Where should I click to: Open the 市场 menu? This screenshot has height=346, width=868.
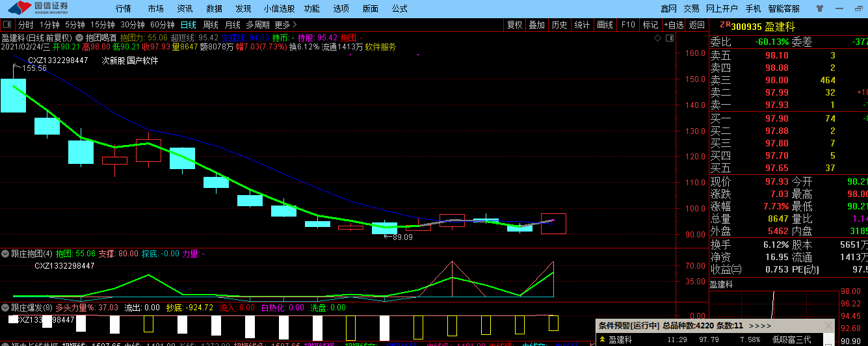[155, 8]
